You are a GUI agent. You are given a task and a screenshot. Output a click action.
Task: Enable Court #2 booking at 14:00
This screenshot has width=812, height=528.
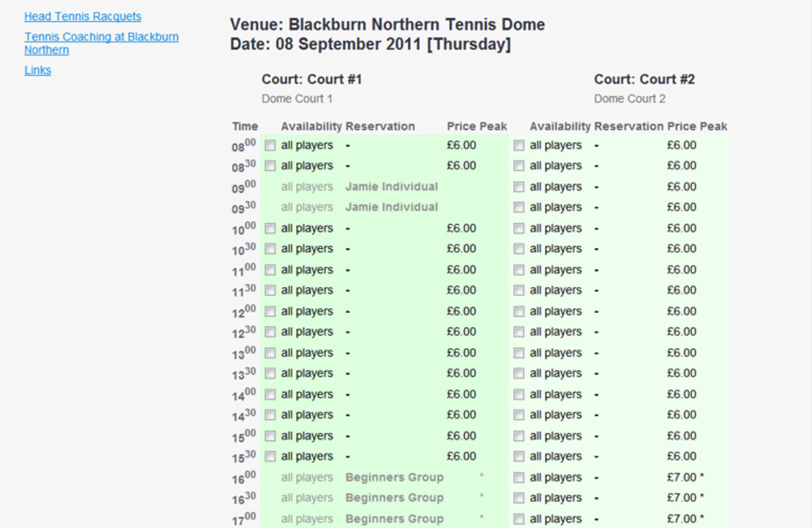[519, 395]
